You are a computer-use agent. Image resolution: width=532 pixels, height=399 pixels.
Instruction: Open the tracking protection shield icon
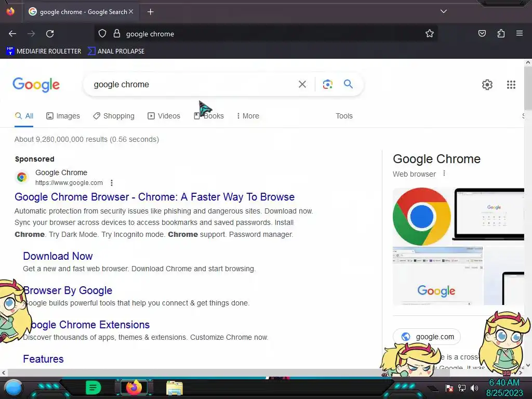pyautogui.click(x=102, y=34)
